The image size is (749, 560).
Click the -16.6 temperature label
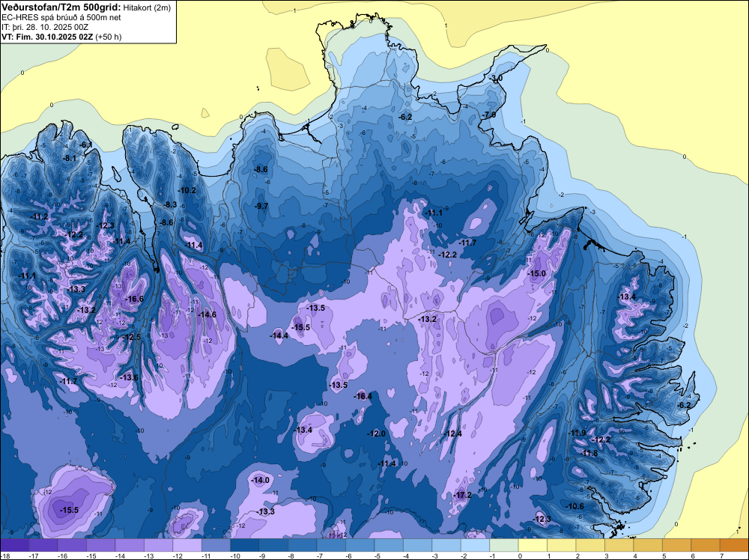(134, 299)
